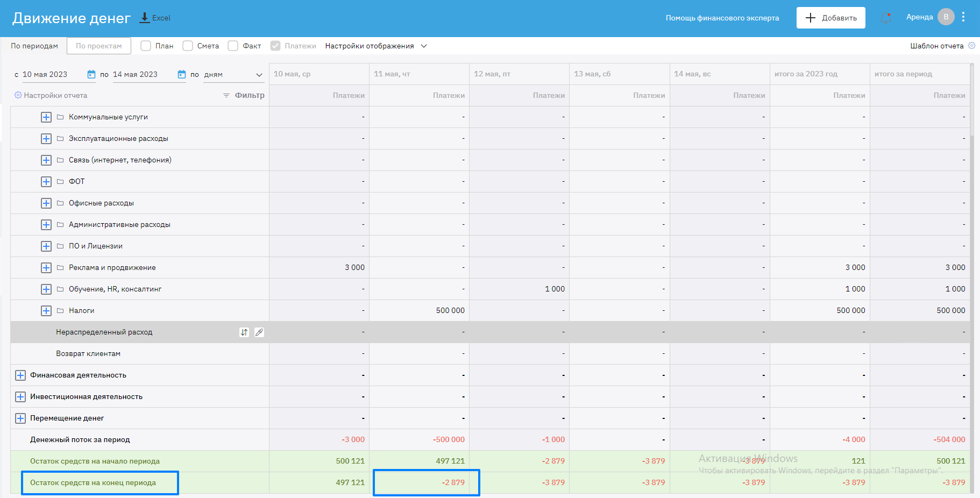Click the sort arrows icon on Нераспределенный расход
Image resolution: width=980 pixels, height=498 pixels.
pyautogui.click(x=244, y=332)
